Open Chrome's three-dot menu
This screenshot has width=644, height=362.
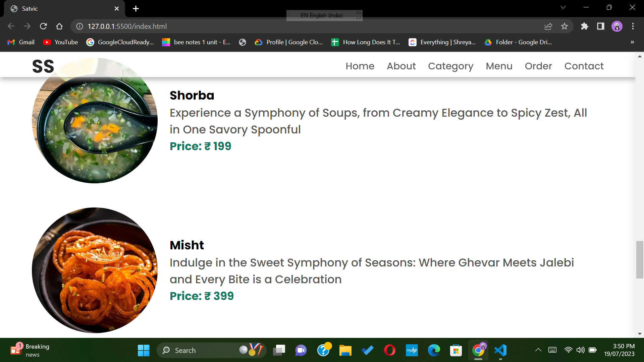click(633, 26)
